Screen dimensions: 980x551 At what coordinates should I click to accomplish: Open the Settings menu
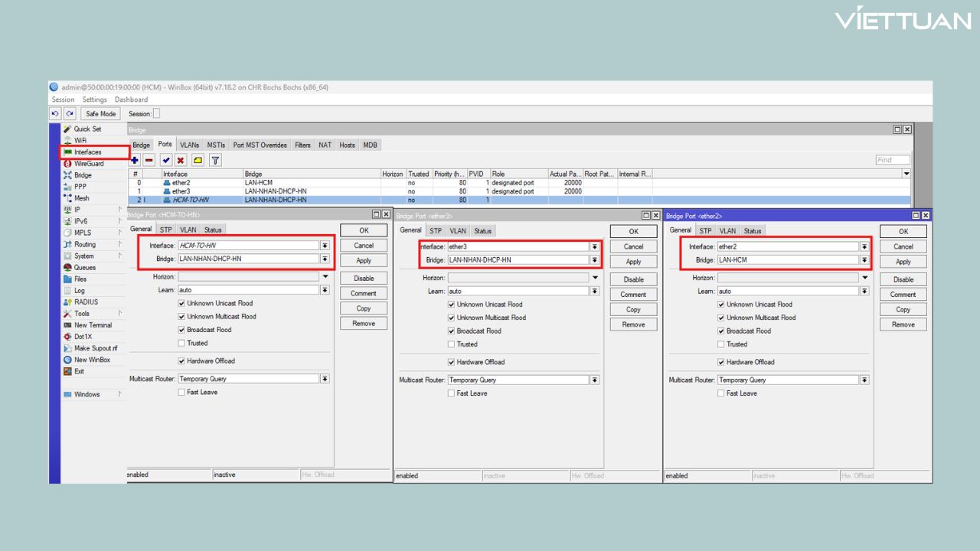pyautogui.click(x=95, y=99)
